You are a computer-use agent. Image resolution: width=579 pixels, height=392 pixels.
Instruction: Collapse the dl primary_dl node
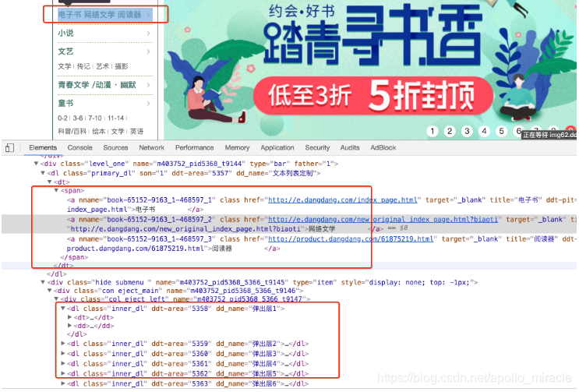[x=42, y=173]
